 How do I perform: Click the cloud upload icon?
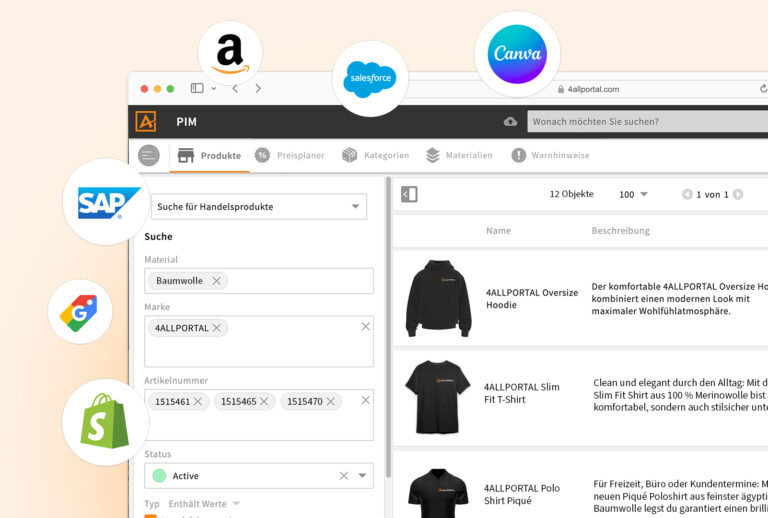pyautogui.click(x=510, y=121)
